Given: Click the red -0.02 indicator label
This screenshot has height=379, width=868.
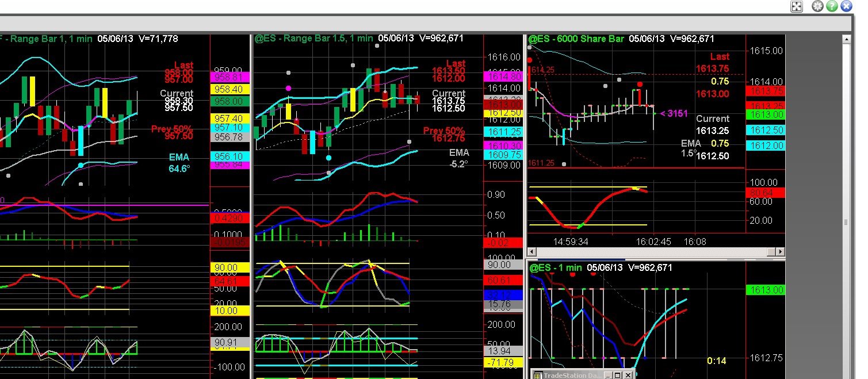Looking at the screenshot, I should coord(504,243).
